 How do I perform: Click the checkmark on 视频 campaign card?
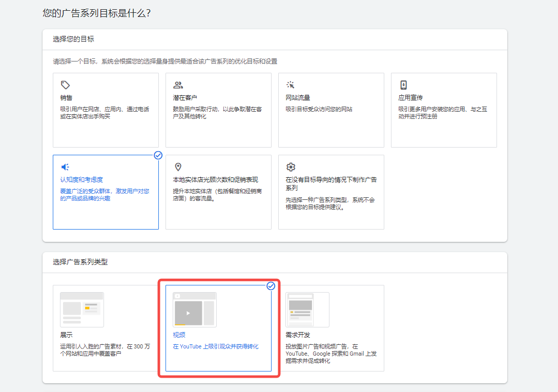tap(271, 286)
